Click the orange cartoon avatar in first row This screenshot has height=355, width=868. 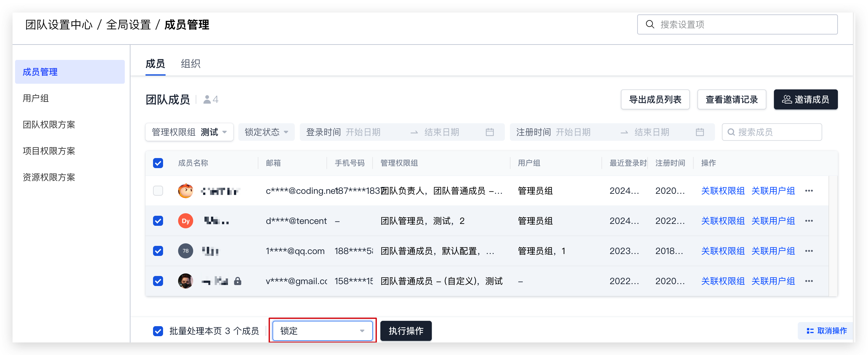pyautogui.click(x=185, y=191)
